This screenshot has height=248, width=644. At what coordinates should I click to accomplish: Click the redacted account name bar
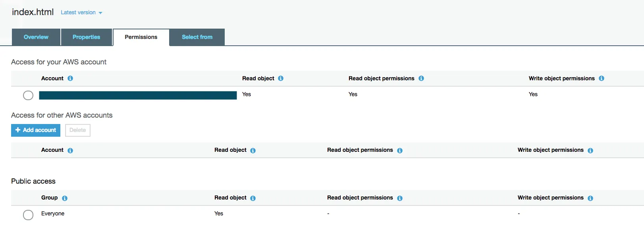click(x=138, y=95)
